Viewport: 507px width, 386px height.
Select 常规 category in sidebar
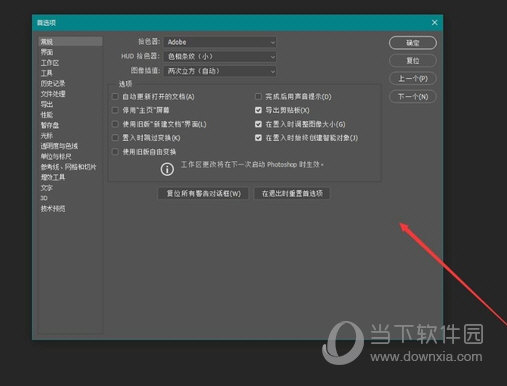[70, 42]
